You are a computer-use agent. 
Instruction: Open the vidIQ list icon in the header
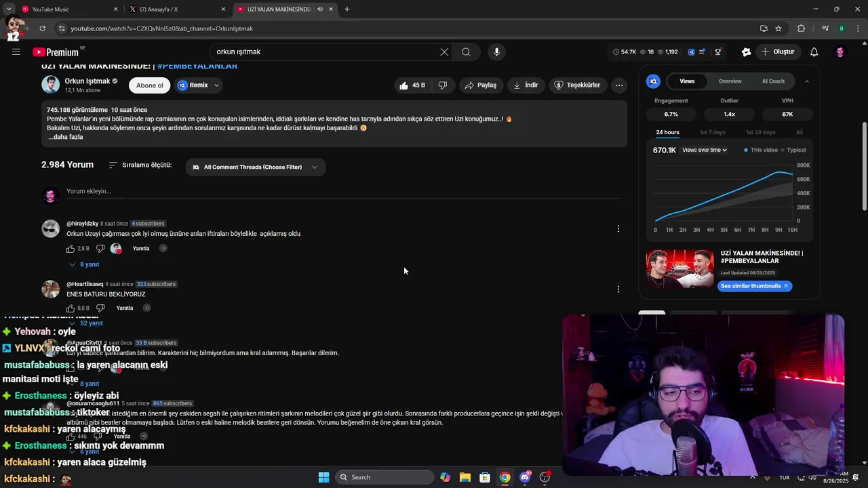tap(702, 52)
